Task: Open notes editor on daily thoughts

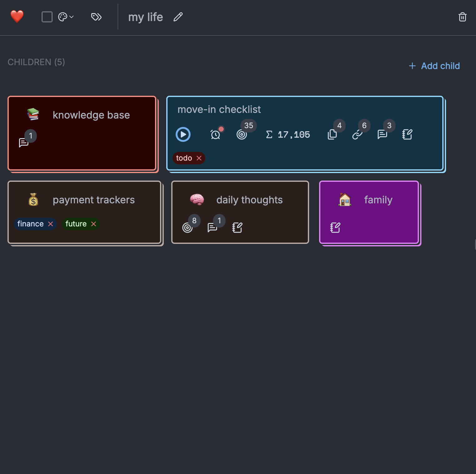Action: click(x=237, y=228)
